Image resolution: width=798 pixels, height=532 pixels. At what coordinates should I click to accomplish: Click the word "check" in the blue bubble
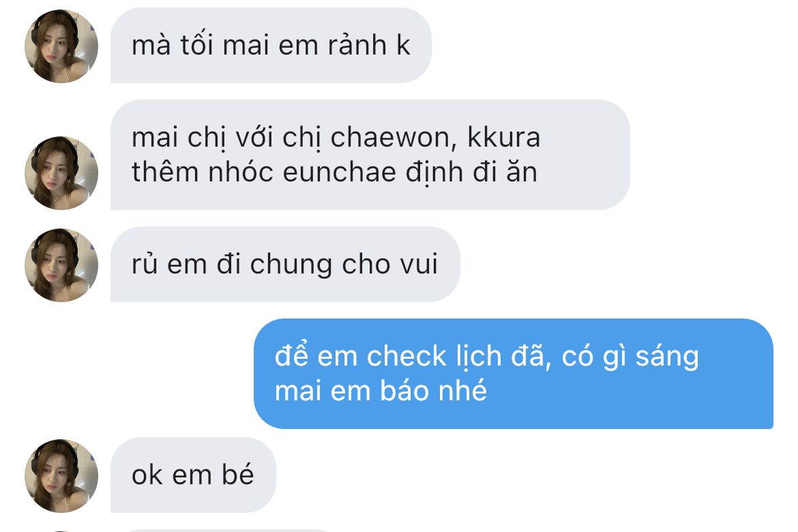(407, 355)
